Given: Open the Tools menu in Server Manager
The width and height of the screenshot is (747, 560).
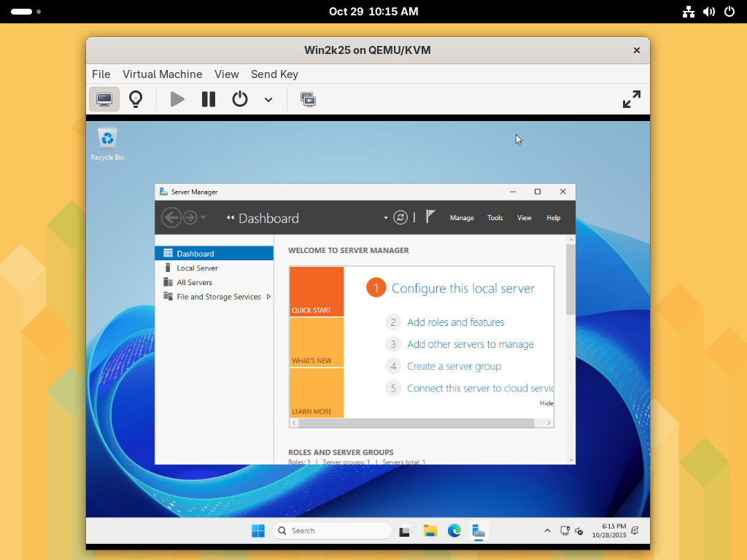Looking at the screenshot, I should (495, 218).
